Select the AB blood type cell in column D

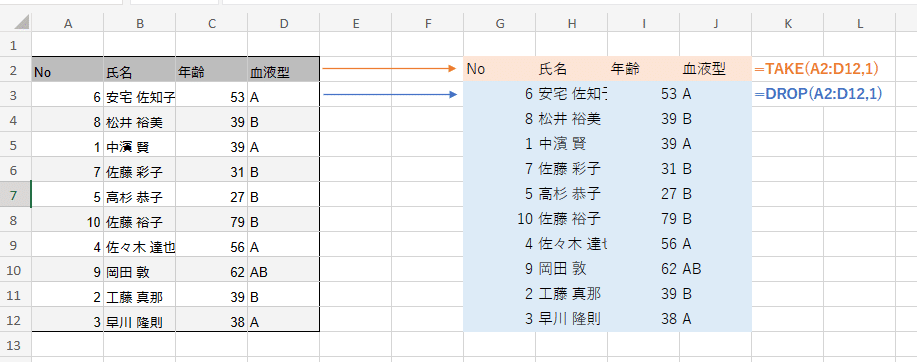[284, 270]
